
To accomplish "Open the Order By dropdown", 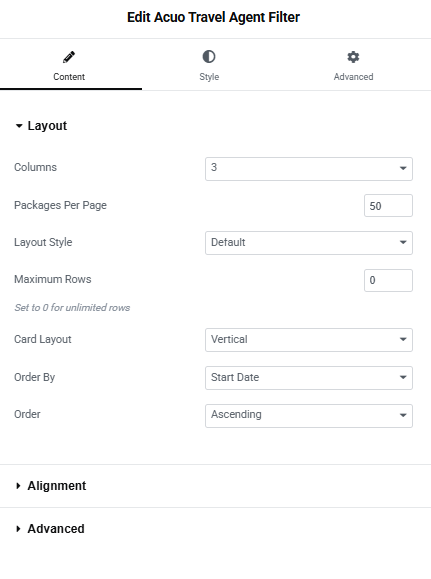I will pyautogui.click(x=309, y=378).
